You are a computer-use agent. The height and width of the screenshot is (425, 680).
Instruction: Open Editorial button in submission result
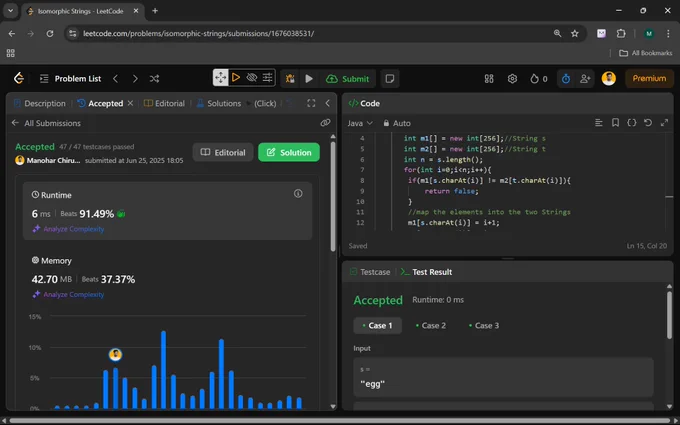223,152
